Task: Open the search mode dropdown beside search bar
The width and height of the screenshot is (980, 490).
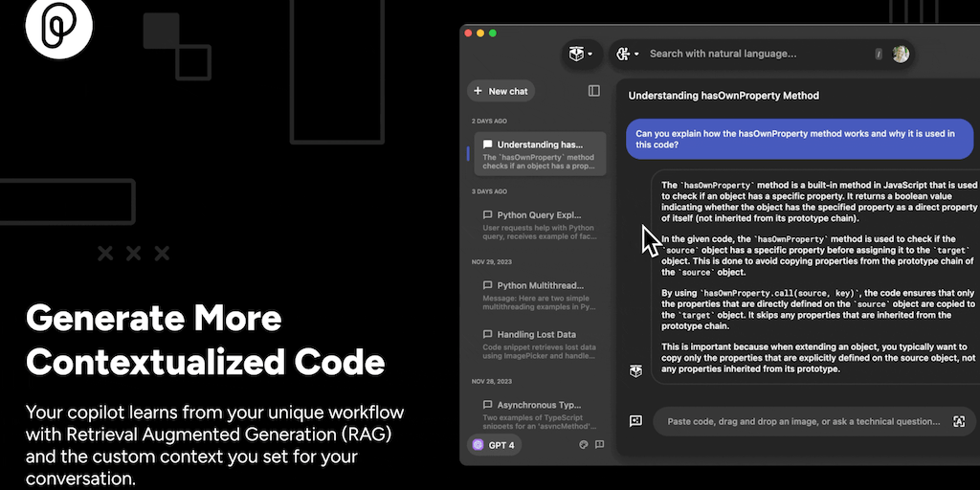Action: point(628,55)
